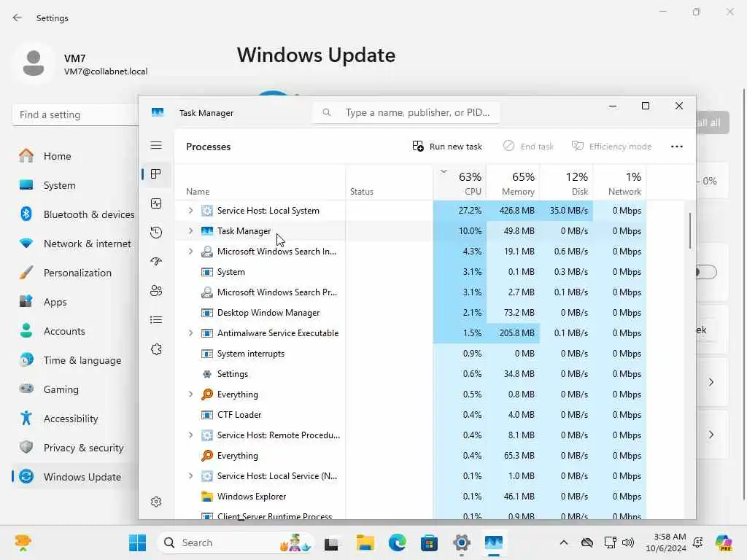Expand the first Everything process with chevron
The height and width of the screenshot is (560, 747).
[190, 394]
